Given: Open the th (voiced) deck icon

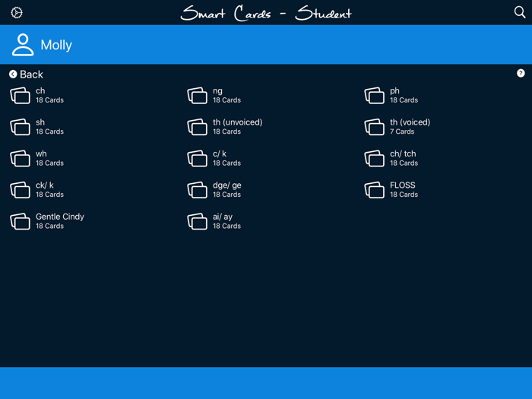Looking at the screenshot, I should [374, 127].
